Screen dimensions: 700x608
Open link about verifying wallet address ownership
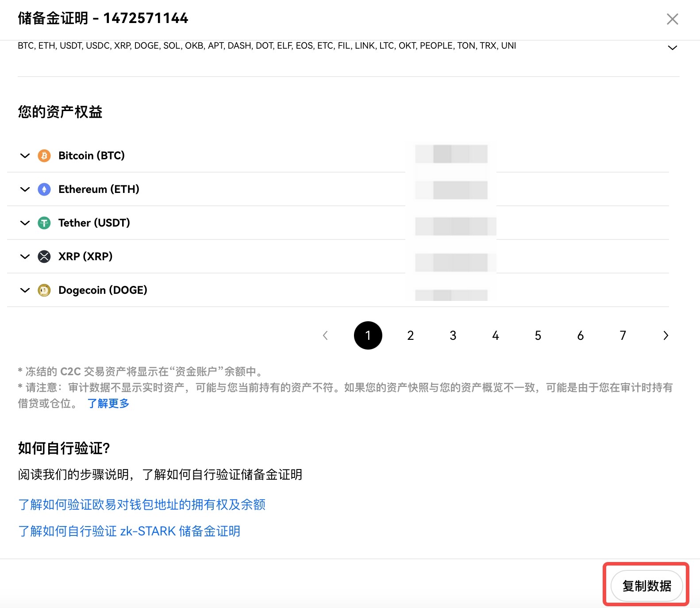[x=142, y=504]
